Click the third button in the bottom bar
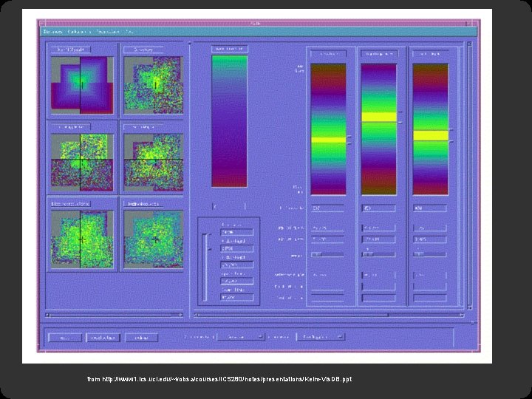This screenshot has height=399, width=532. tap(141, 338)
